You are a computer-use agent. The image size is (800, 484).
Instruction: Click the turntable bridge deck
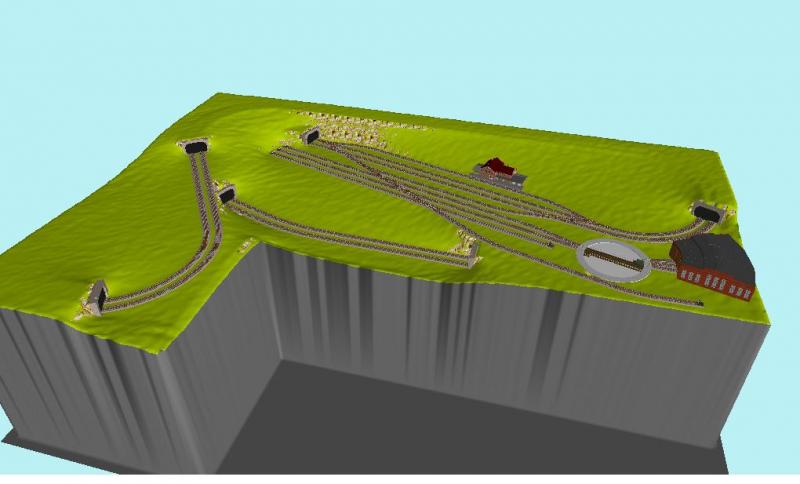coord(615,259)
